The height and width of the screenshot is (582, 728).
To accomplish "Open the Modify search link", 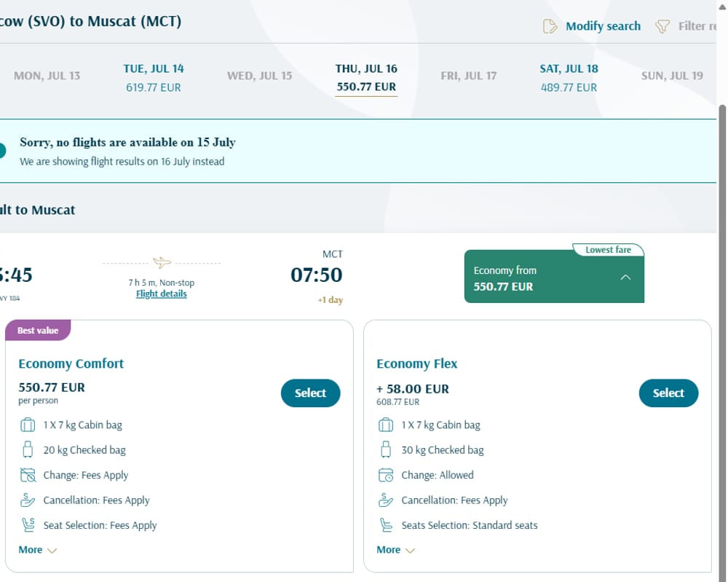I will point(603,26).
